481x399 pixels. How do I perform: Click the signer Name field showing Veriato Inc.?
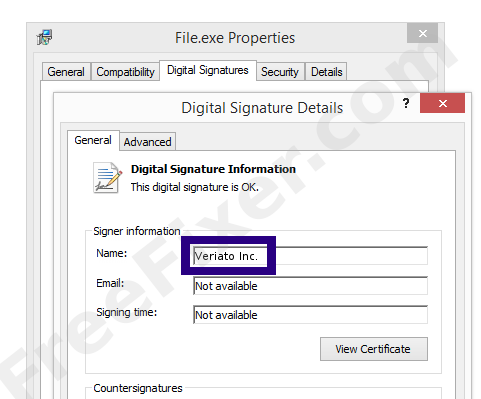pos(310,256)
